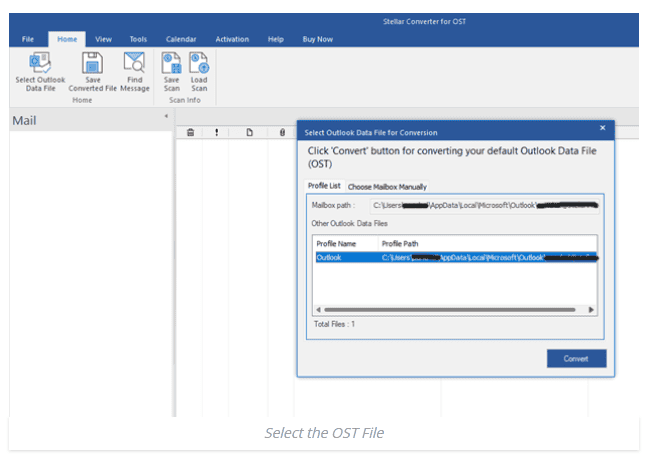650x463 pixels.
Task: Click the profile list horizontal scrollbar
Action: tap(455, 310)
